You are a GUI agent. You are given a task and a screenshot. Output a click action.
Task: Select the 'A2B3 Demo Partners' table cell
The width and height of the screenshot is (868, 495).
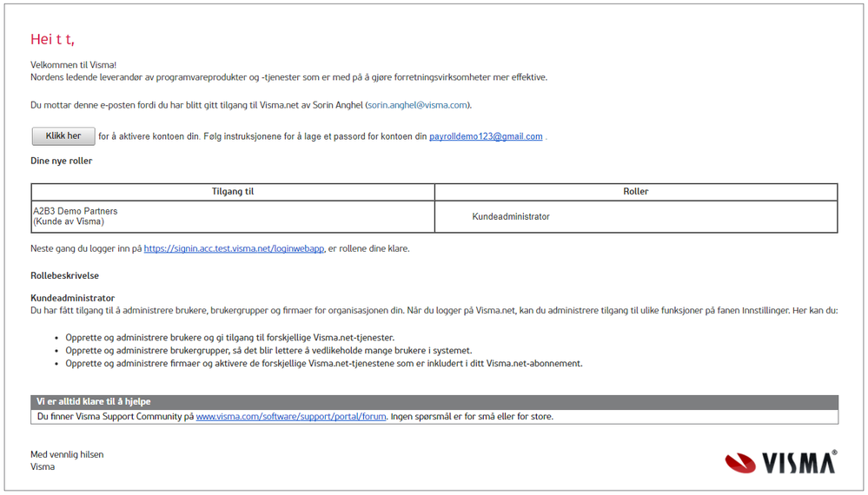233,216
